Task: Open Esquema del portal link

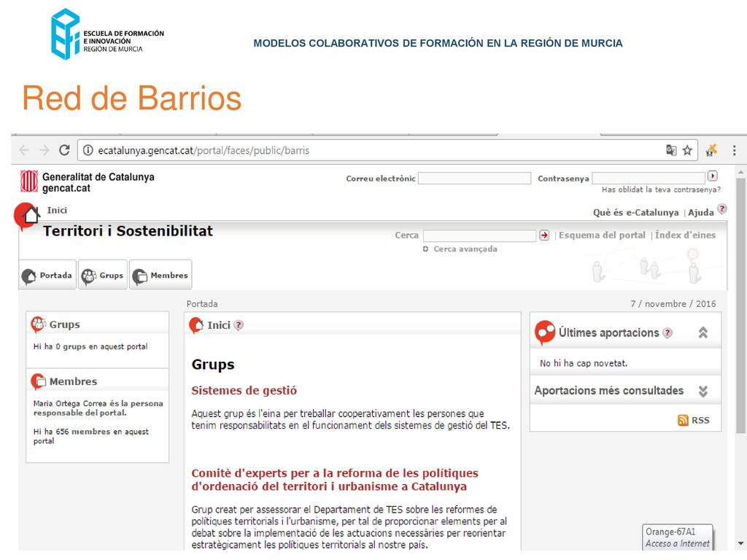Action: [x=602, y=236]
